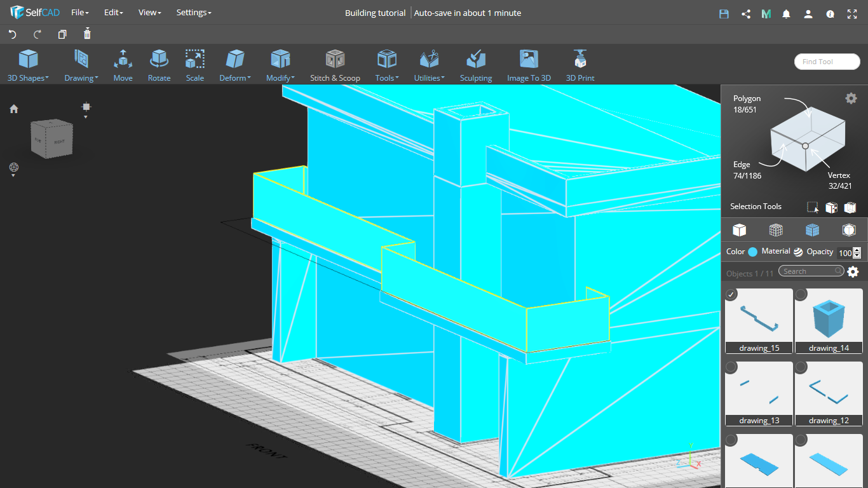Check the drawing_14 object checkbox

[801, 294]
